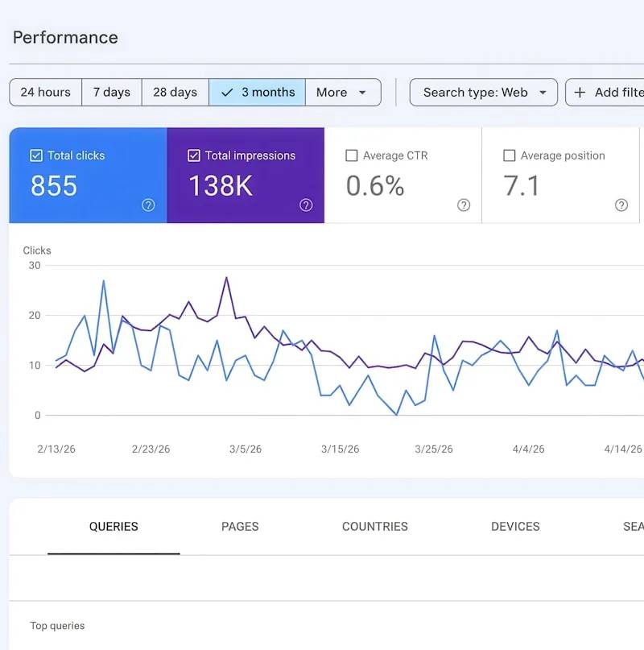Select the 3 months date range
Image resolution: width=644 pixels, height=650 pixels.
point(257,92)
